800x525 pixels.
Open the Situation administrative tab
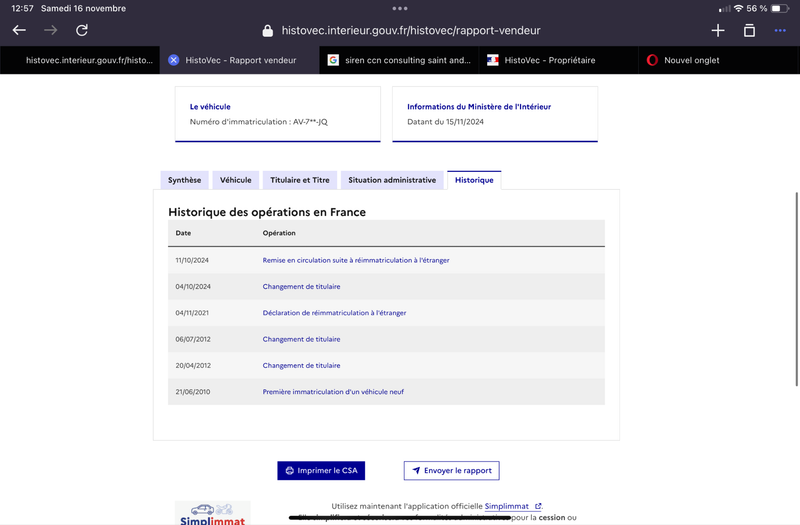[392, 180]
